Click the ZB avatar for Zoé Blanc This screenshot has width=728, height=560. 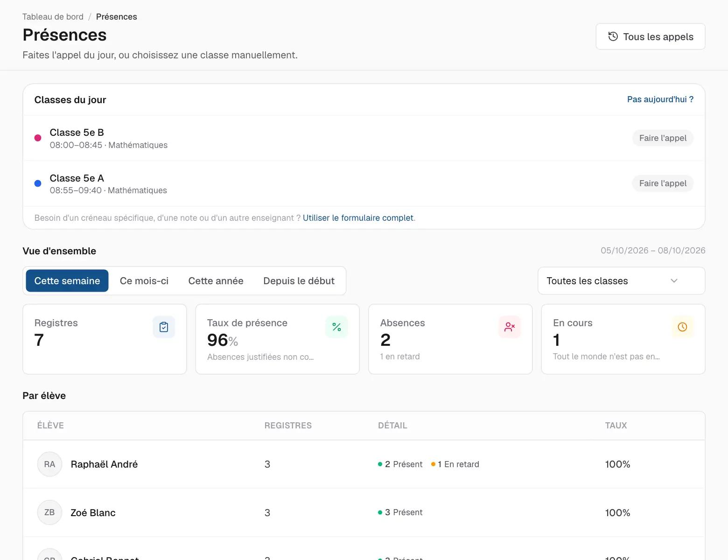click(49, 512)
